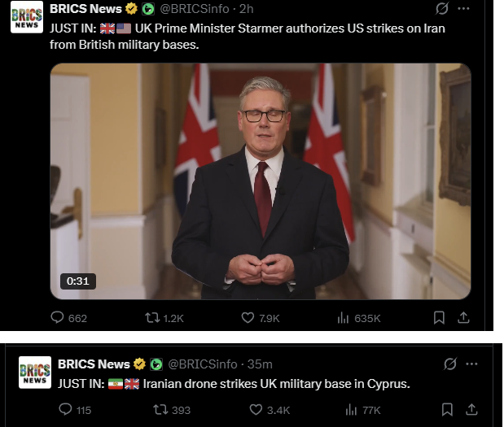Open more options on second tweet

click(471, 364)
